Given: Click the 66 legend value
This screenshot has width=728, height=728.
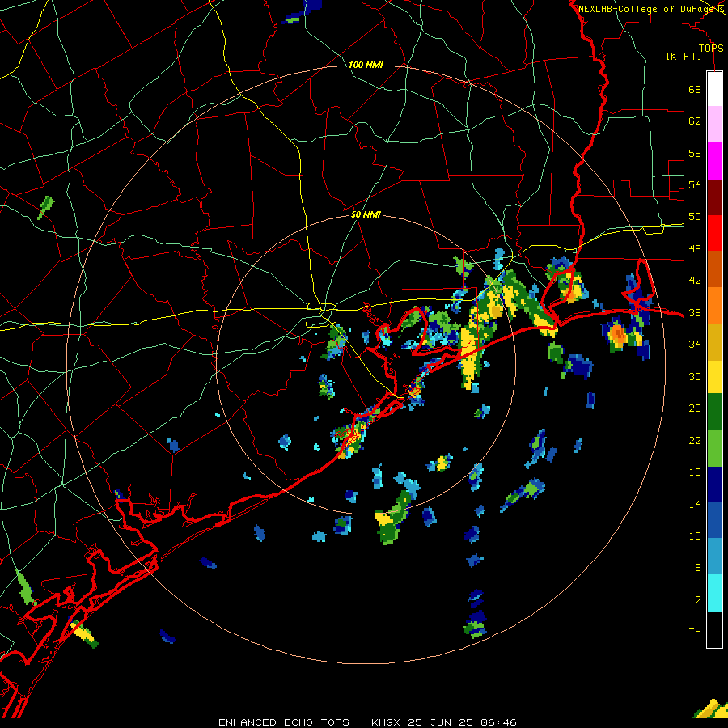Looking at the screenshot, I should click(695, 90).
